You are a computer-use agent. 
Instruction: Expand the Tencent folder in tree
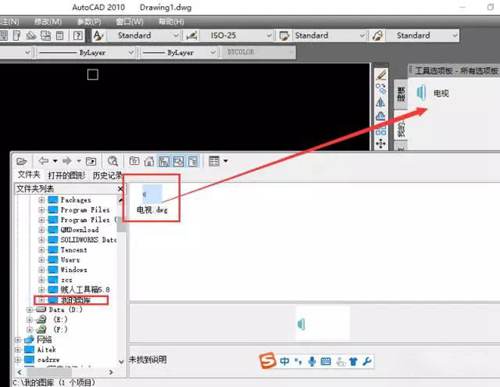[x=42, y=250]
